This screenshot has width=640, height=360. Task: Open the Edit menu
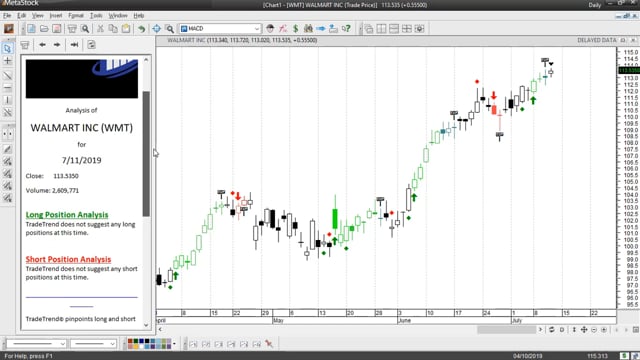tap(22, 16)
